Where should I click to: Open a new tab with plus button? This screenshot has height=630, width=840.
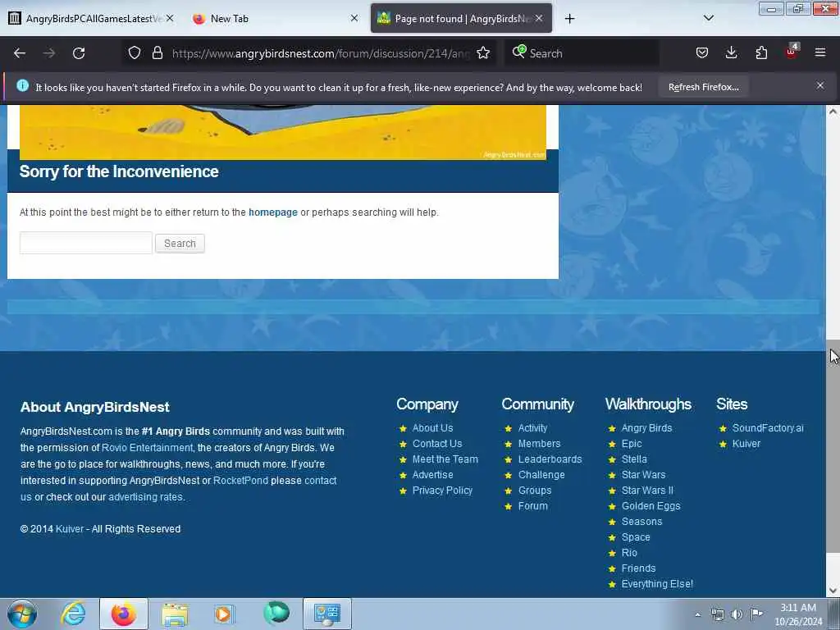tap(569, 19)
